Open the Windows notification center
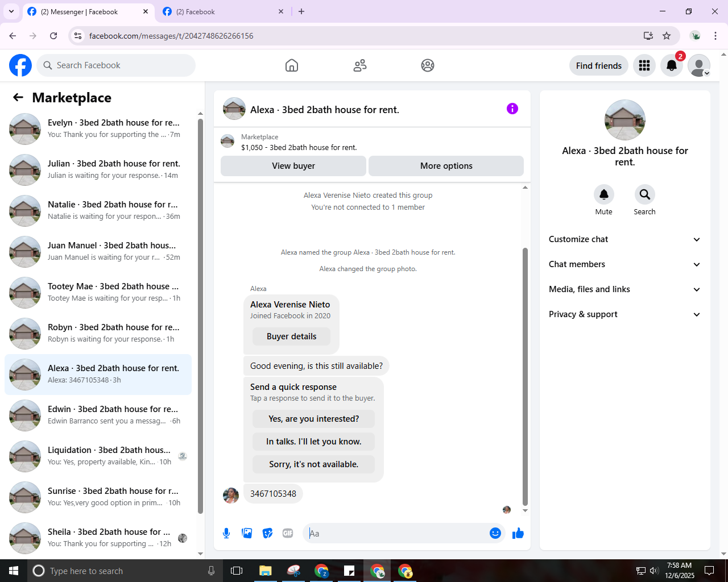The height and width of the screenshot is (582, 728). coord(709,571)
